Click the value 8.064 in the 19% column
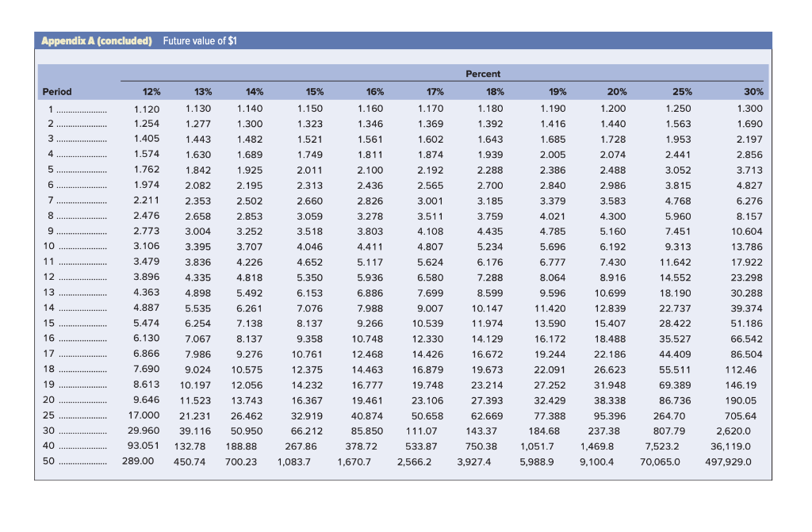This screenshot has height=532, width=812. click(x=553, y=278)
